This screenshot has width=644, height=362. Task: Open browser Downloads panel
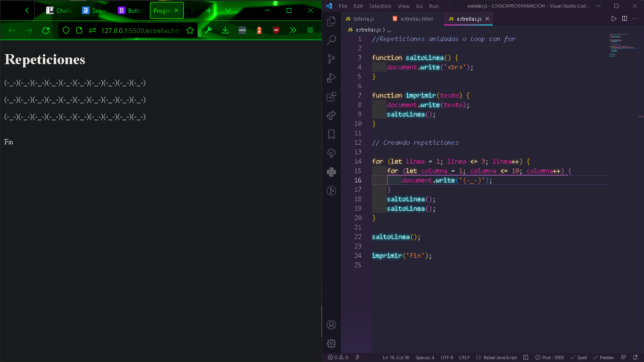225,30
